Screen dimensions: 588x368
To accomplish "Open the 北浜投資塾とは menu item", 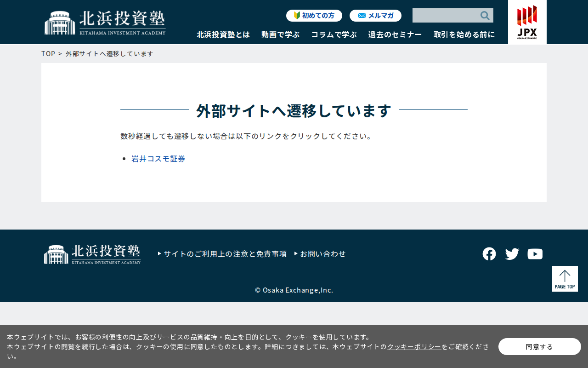I will pos(223,34).
